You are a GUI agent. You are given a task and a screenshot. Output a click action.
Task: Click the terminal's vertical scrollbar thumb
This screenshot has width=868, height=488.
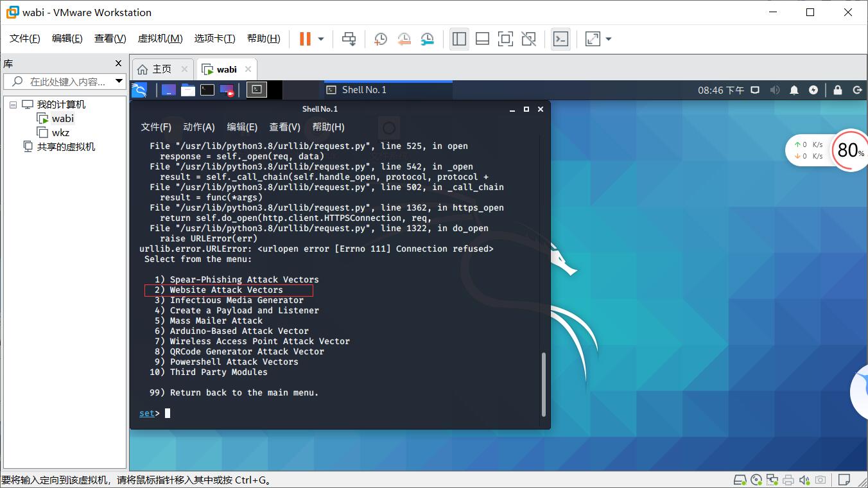544,383
